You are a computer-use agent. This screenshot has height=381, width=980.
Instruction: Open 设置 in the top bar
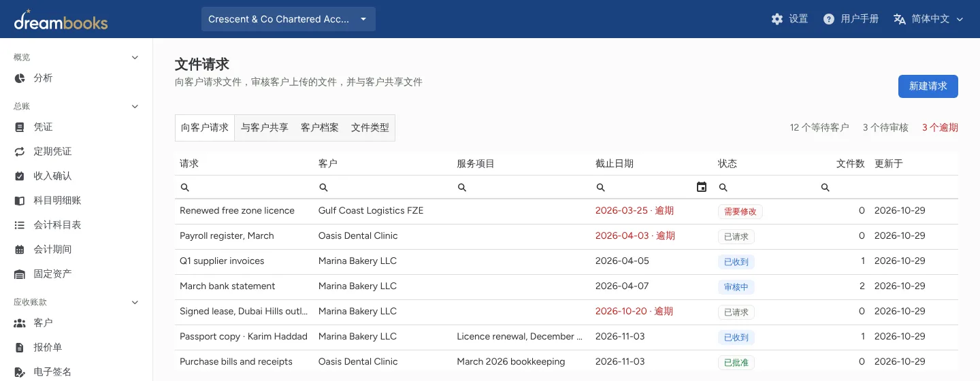[x=789, y=19]
